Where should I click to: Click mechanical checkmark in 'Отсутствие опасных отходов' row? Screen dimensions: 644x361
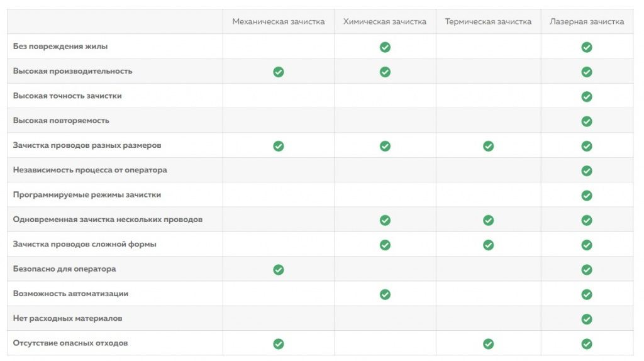click(279, 344)
